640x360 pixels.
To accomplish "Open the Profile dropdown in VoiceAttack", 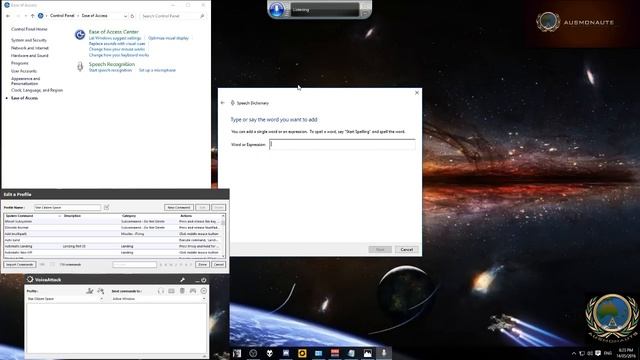I will pos(65,299).
